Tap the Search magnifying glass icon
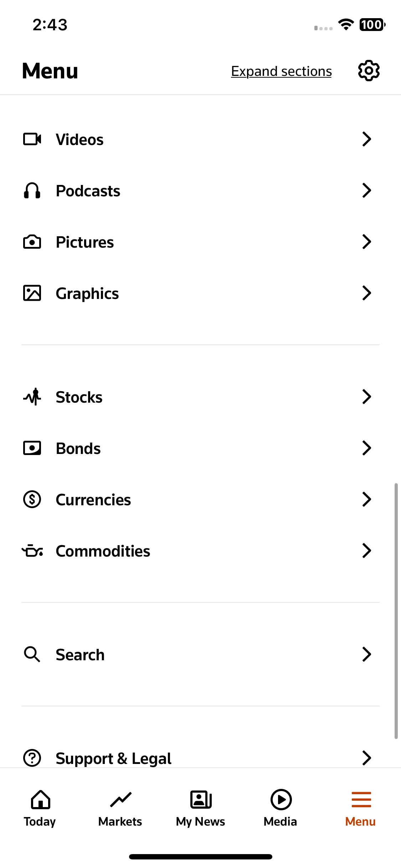Screen dimensions: 401x868 tap(32, 655)
